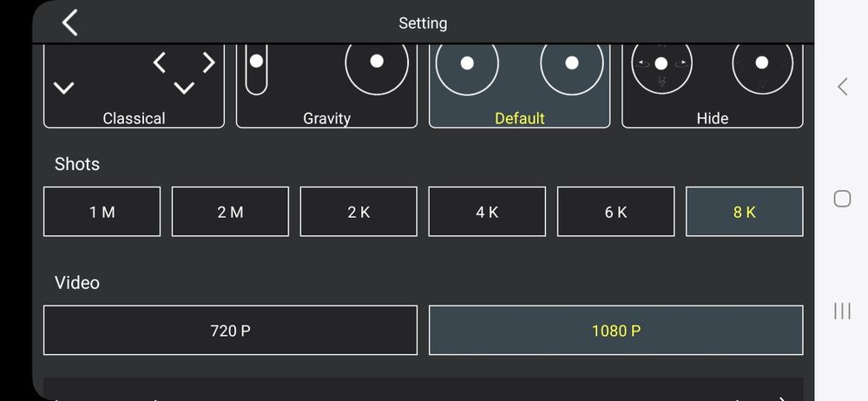
Task: Select the Classical control layout
Action: pos(134,86)
